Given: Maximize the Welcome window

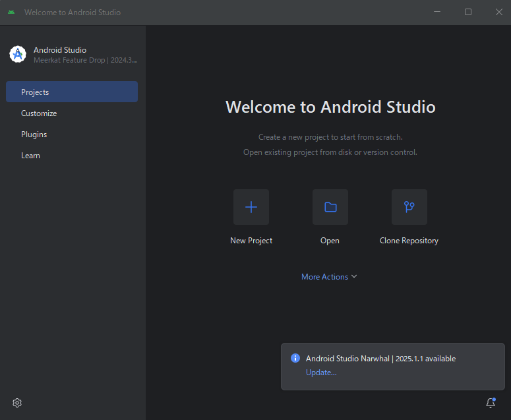Looking at the screenshot, I should point(468,12).
